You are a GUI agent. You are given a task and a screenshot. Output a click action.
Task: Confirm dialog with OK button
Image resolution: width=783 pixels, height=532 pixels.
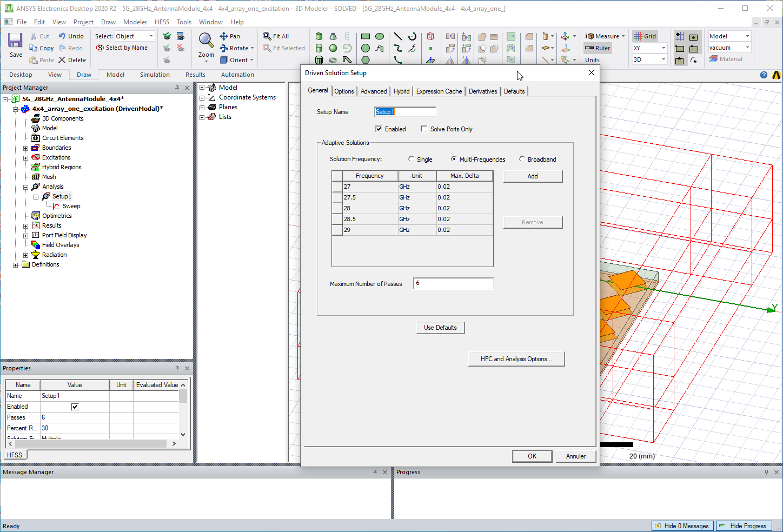point(532,456)
